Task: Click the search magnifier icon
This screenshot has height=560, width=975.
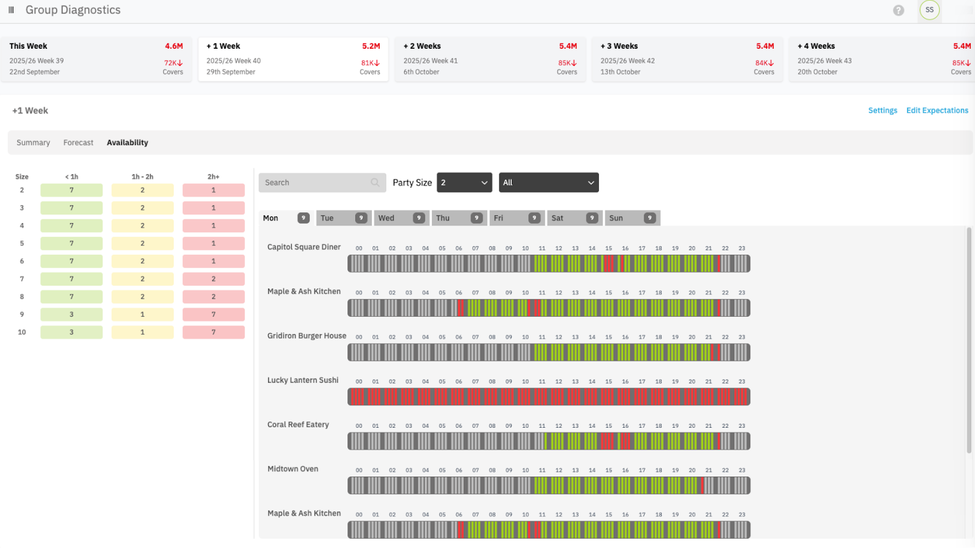Action: click(x=375, y=183)
